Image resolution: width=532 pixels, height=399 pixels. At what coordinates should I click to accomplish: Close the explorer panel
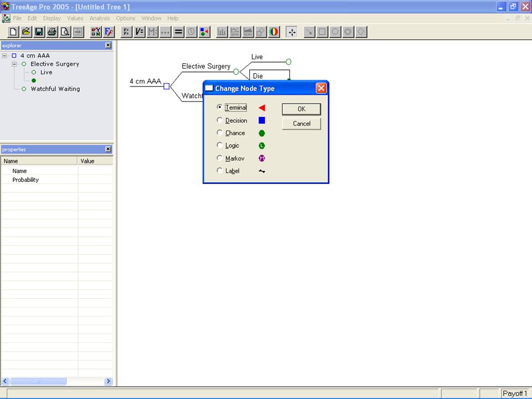pyautogui.click(x=108, y=45)
